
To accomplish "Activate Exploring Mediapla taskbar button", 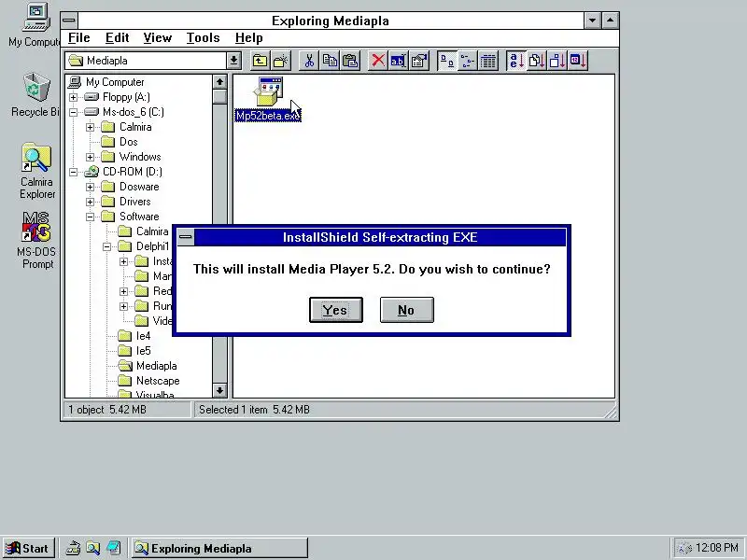I will click(x=219, y=548).
